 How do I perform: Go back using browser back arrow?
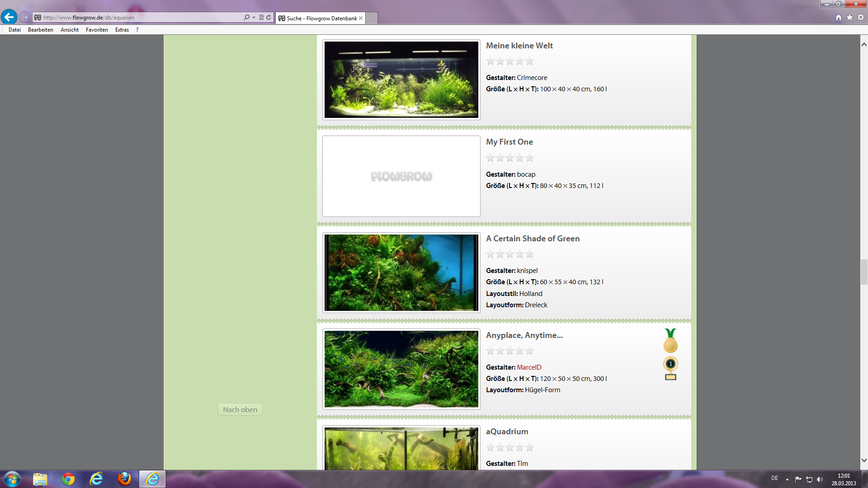click(x=9, y=17)
